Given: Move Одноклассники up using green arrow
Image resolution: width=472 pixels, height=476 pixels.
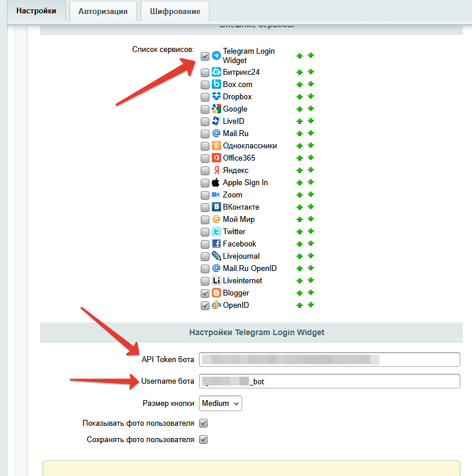Looking at the screenshot, I should [x=300, y=145].
